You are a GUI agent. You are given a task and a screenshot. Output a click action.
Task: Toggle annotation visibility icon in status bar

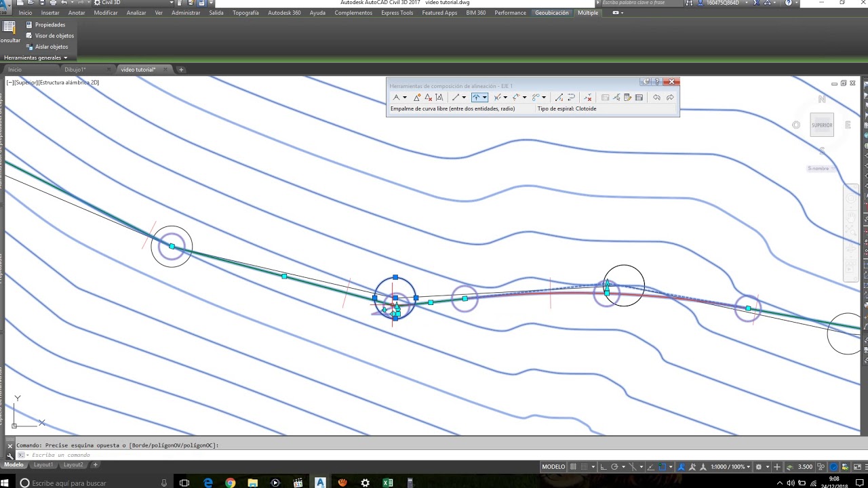coord(681,466)
